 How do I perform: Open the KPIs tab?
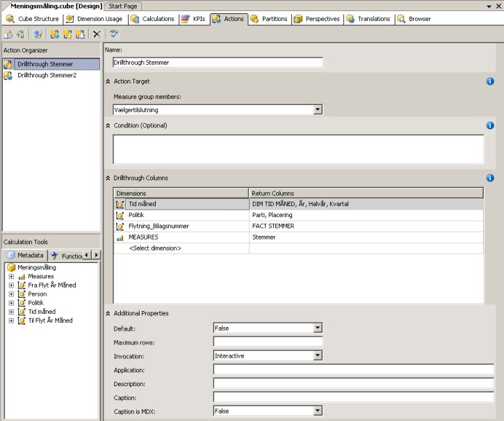tap(193, 19)
